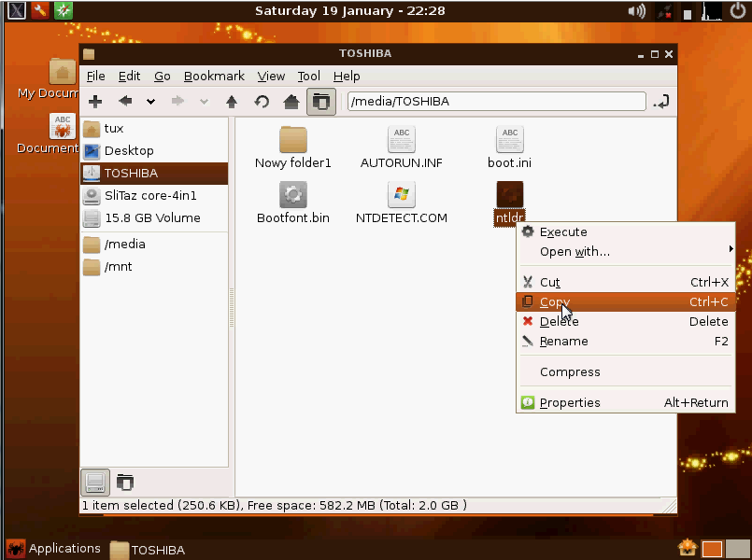Select tux in the side pane
The image size is (752, 560).
154,129
